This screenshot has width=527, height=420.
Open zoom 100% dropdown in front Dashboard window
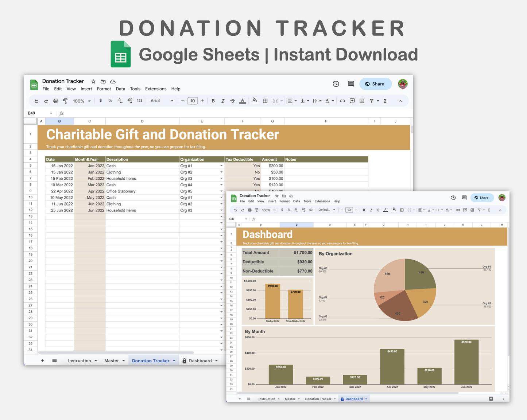268,210
